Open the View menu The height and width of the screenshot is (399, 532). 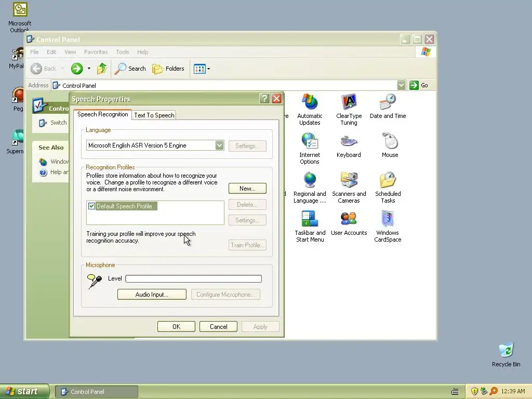tap(70, 52)
